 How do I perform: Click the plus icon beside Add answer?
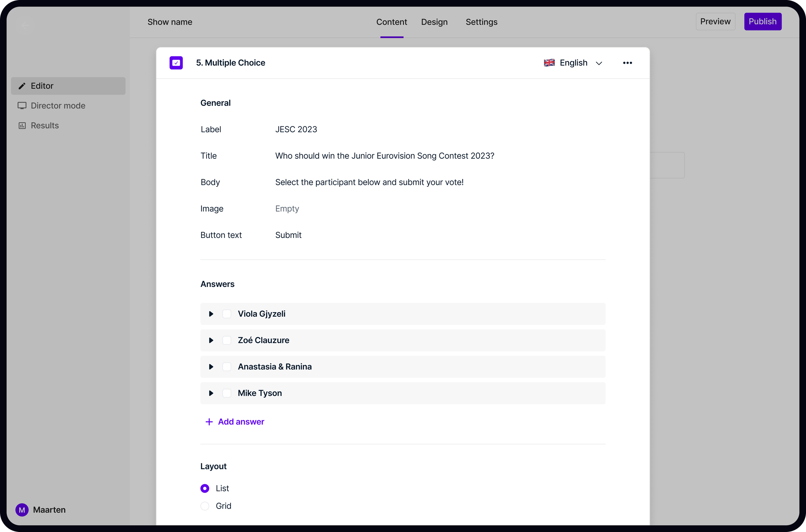[x=209, y=422]
